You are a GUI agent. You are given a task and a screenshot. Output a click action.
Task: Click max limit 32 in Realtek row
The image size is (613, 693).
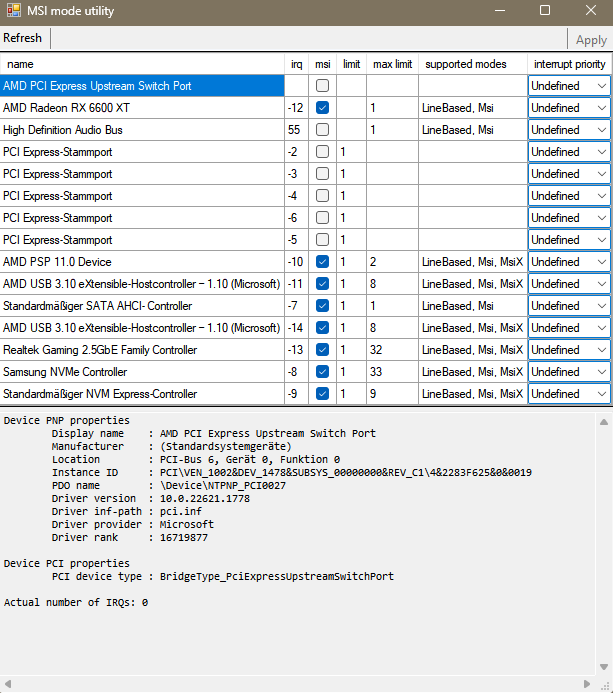click(392, 350)
